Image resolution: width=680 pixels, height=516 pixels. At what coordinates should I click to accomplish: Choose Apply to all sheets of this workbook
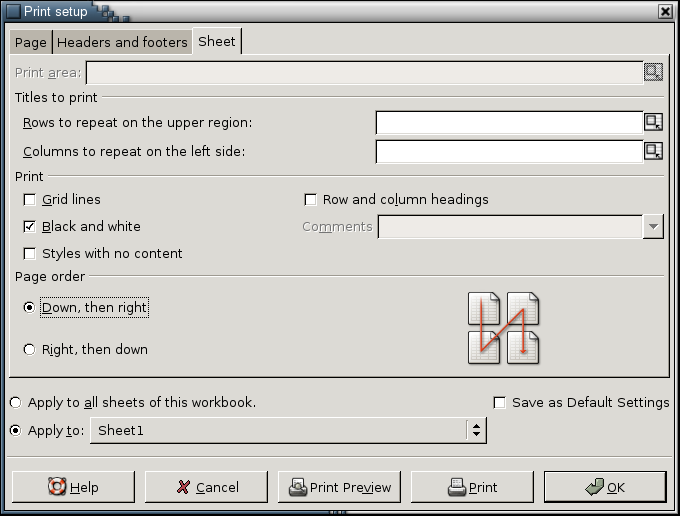15,403
